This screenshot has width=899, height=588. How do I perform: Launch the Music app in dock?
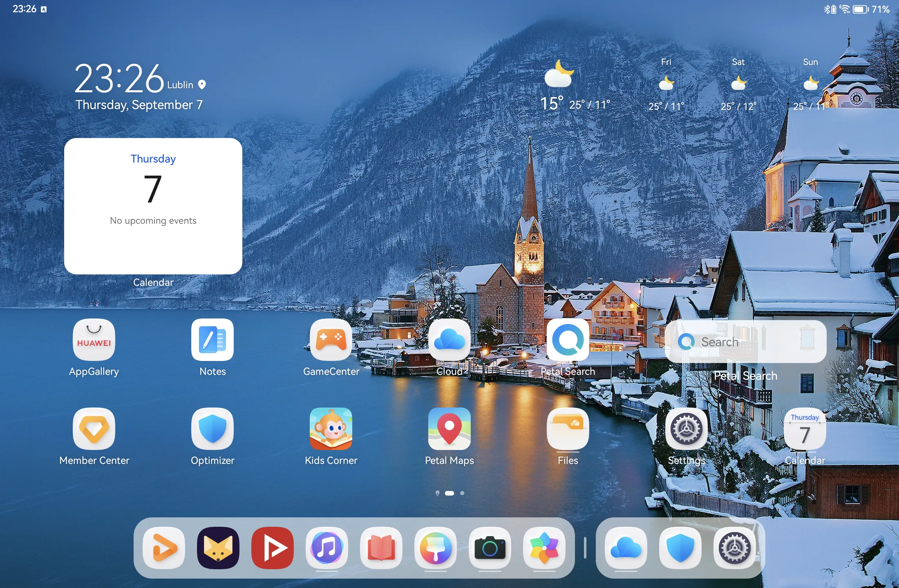click(x=327, y=548)
